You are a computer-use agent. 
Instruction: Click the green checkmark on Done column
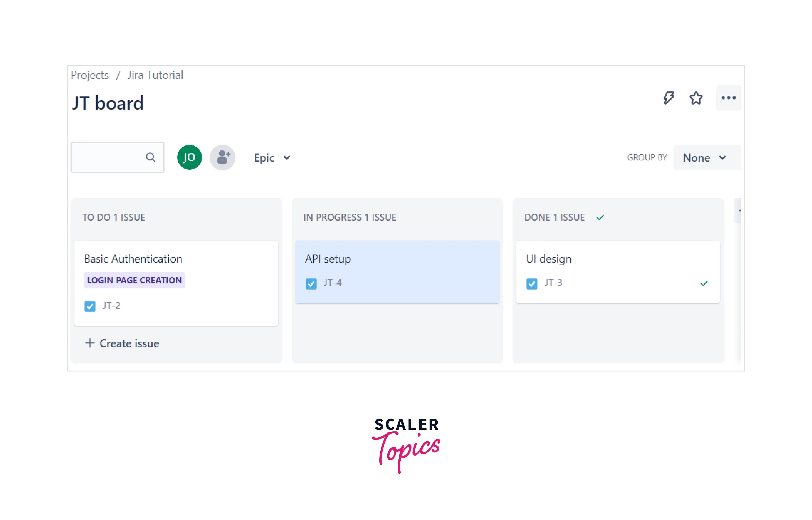tap(601, 217)
